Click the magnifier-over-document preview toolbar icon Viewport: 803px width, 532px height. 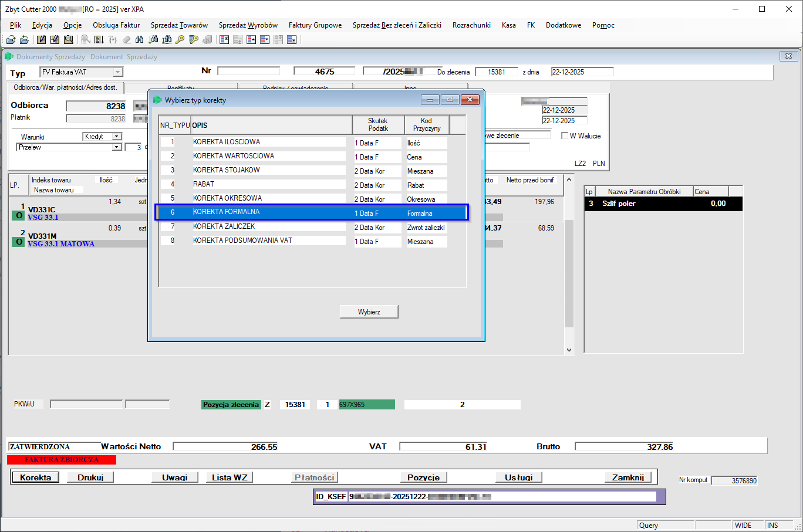(69, 40)
